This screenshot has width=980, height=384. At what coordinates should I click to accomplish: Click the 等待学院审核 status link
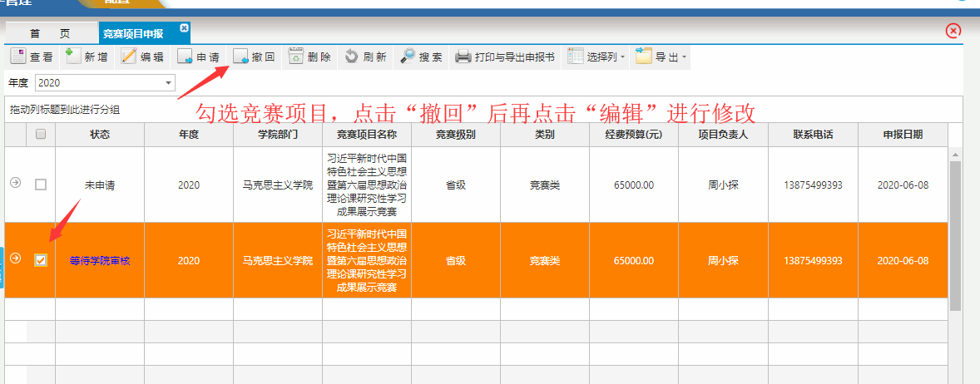point(100,260)
